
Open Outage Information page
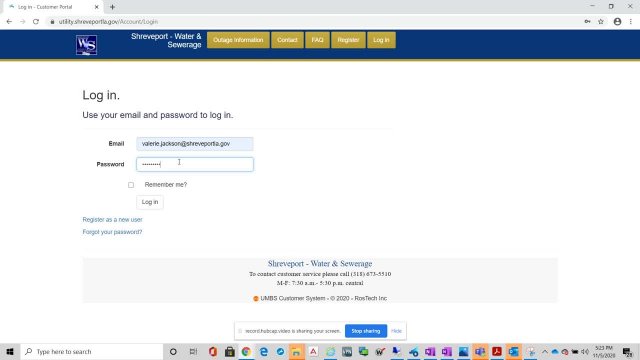pos(238,40)
